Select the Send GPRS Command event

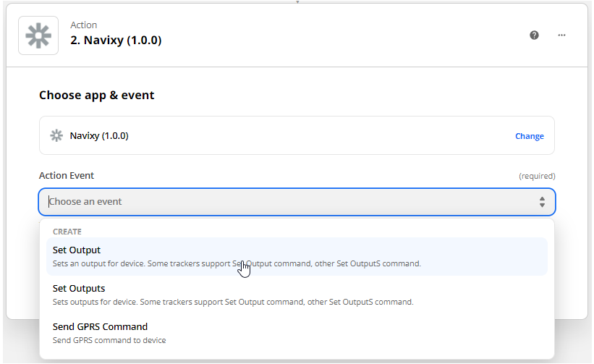click(x=297, y=333)
